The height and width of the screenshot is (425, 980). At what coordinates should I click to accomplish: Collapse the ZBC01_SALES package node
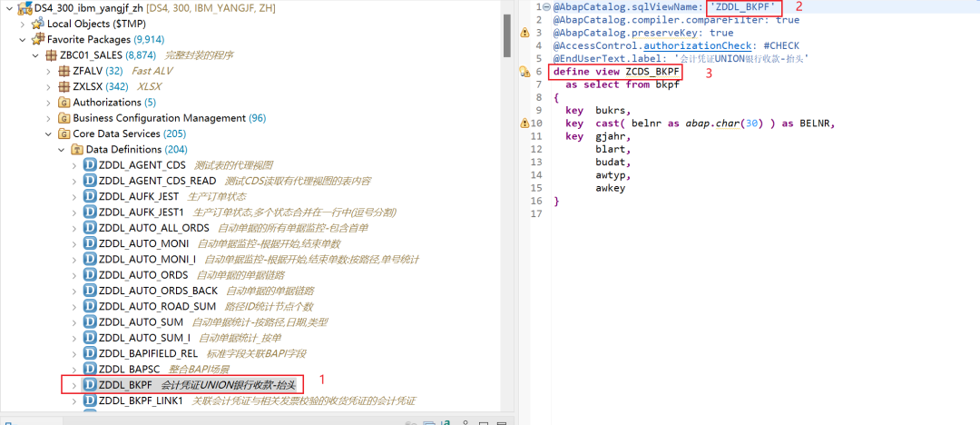(35, 55)
